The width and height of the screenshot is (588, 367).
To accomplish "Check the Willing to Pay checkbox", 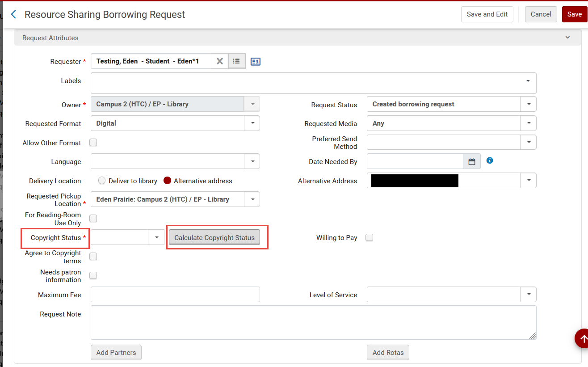I will tap(369, 237).
